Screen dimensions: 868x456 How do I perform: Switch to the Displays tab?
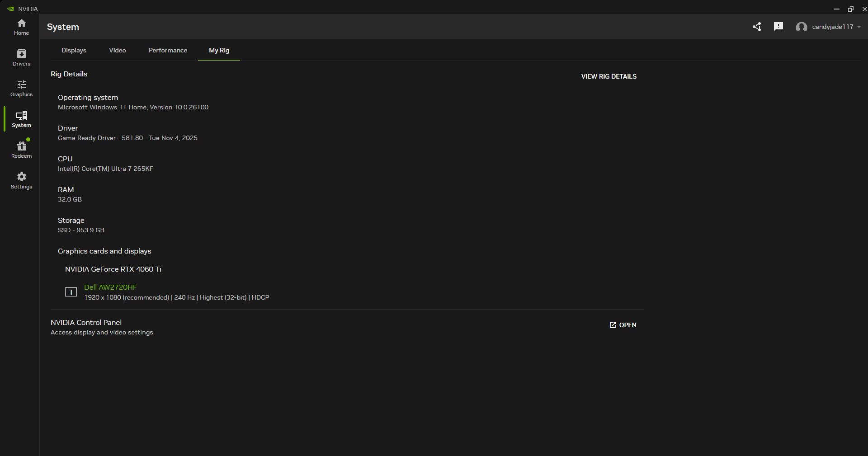[x=74, y=50]
